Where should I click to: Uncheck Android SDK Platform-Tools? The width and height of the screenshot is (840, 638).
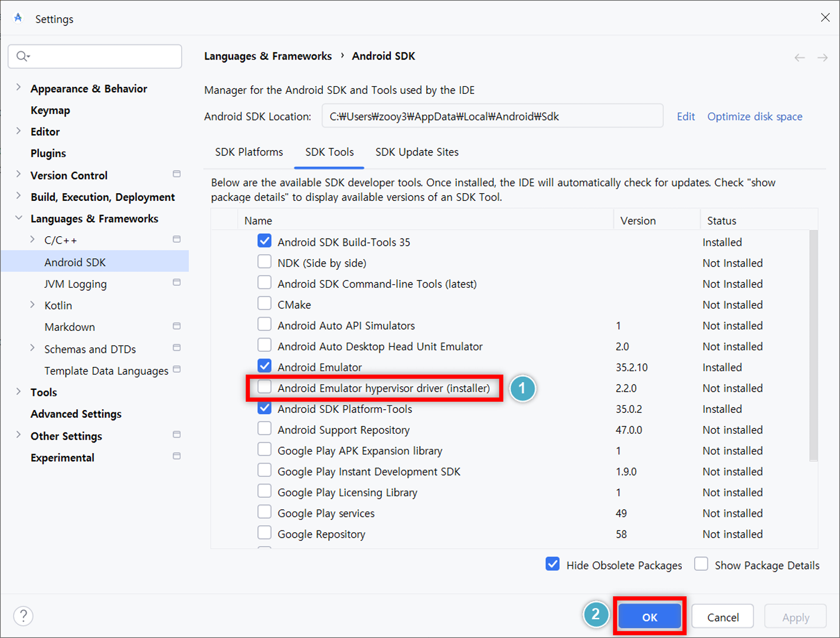[264, 408]
